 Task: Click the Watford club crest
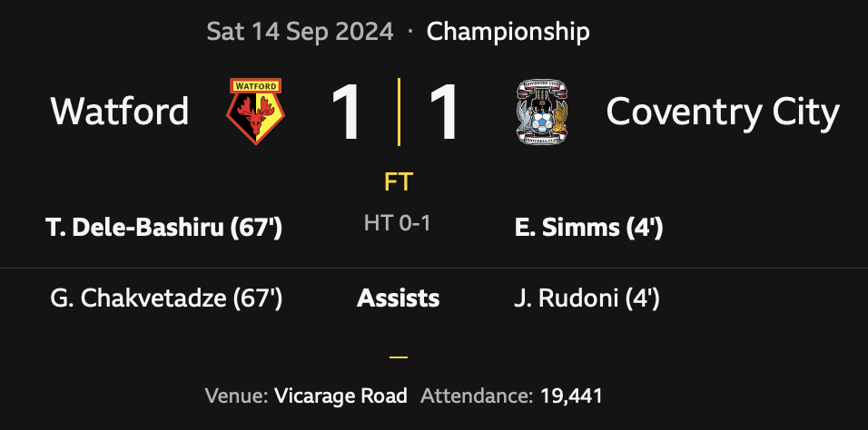click(x=255, y=111)
